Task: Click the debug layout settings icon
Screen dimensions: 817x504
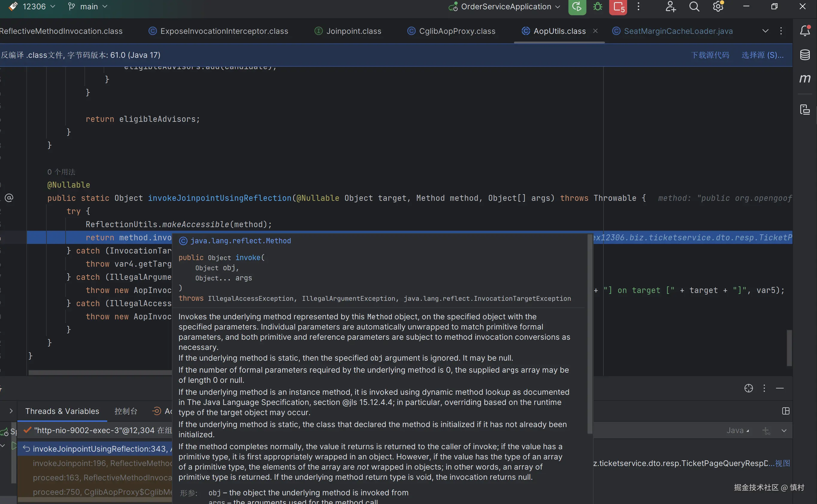Action: pyautogui.click(x=786, y=411)
